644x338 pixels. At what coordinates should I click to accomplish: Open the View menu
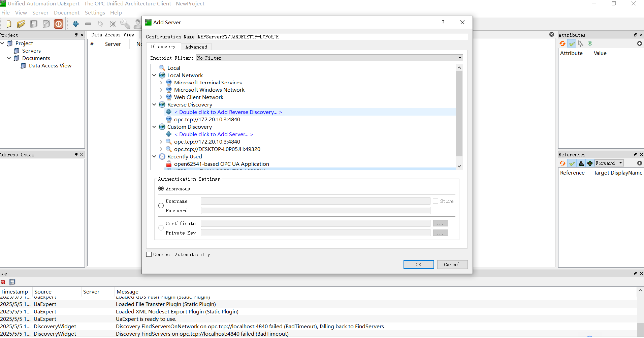pyautogui.click(x=21, y=13)
